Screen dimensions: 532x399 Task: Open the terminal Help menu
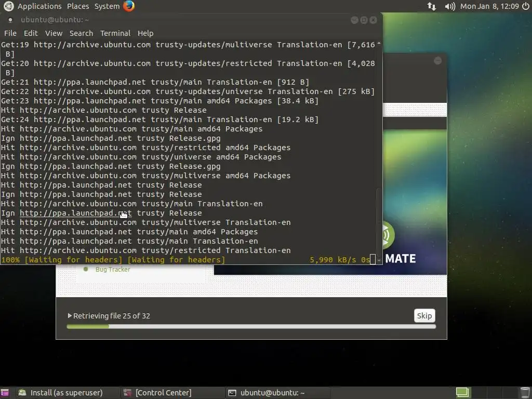click(x=145, y=33)
